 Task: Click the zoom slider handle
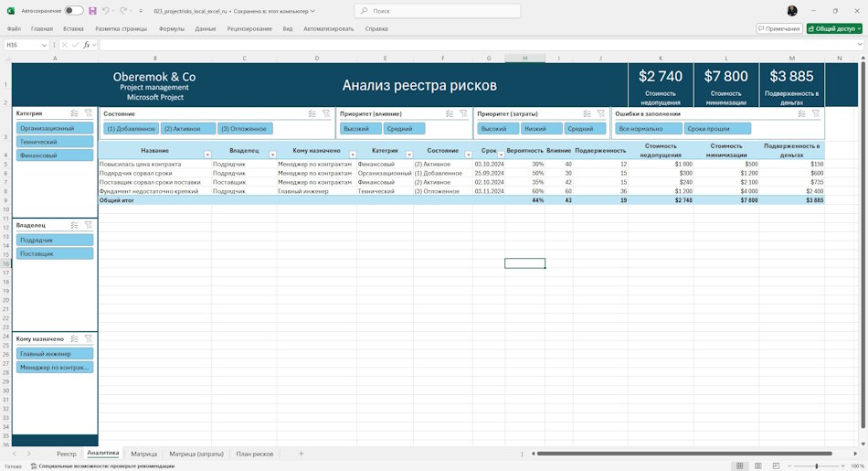pos(817,466)
